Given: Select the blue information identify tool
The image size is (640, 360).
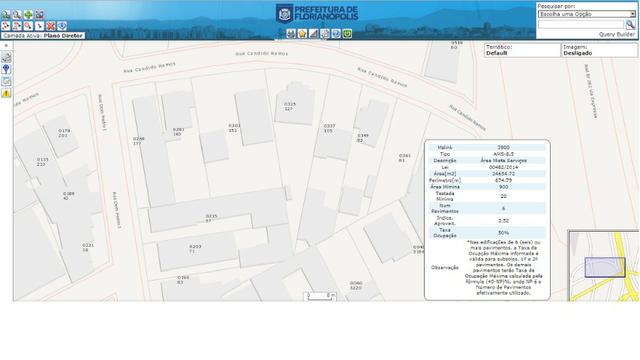Looking at the screenshot, I should coord(62,26).
